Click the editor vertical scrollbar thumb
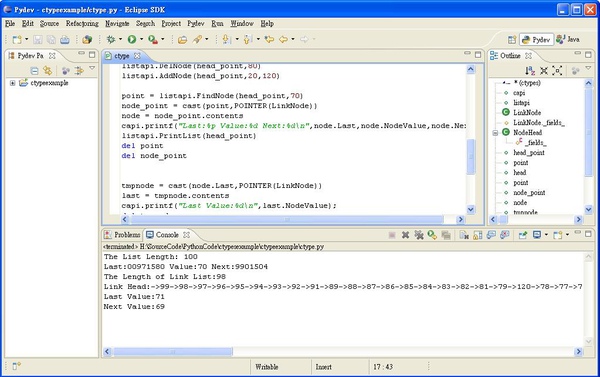 pyautogui.click(x=471, y=156)
